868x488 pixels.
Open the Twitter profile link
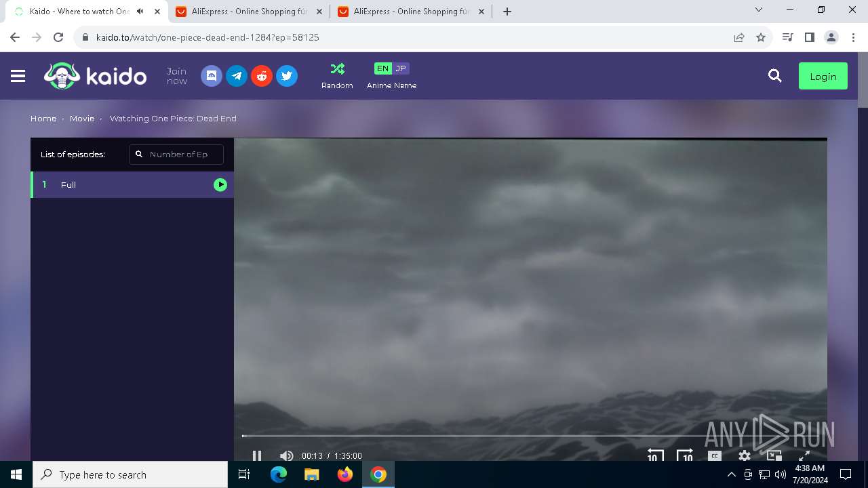[287, 76]
